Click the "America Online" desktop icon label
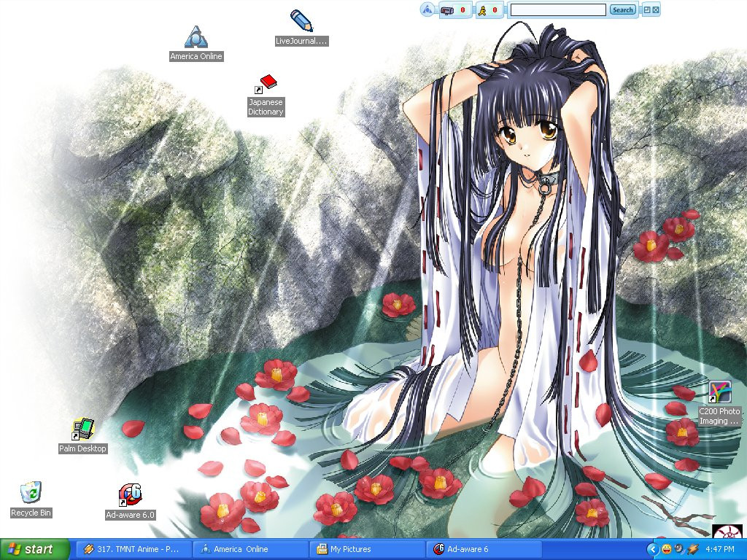Screen dimensions: 747x560 pos(196,56)
